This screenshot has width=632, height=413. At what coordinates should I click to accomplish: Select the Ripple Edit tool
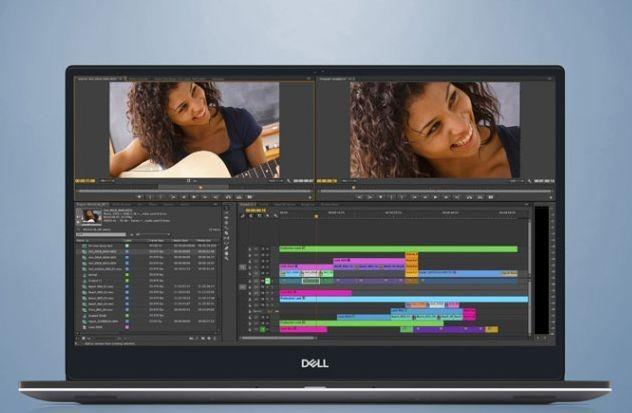click(227, 218)
